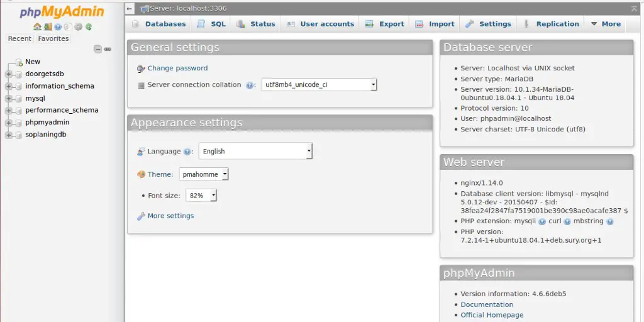
Task: Click help icon next to mysqli
Action: pyautogui.click(x=541, y=222)
